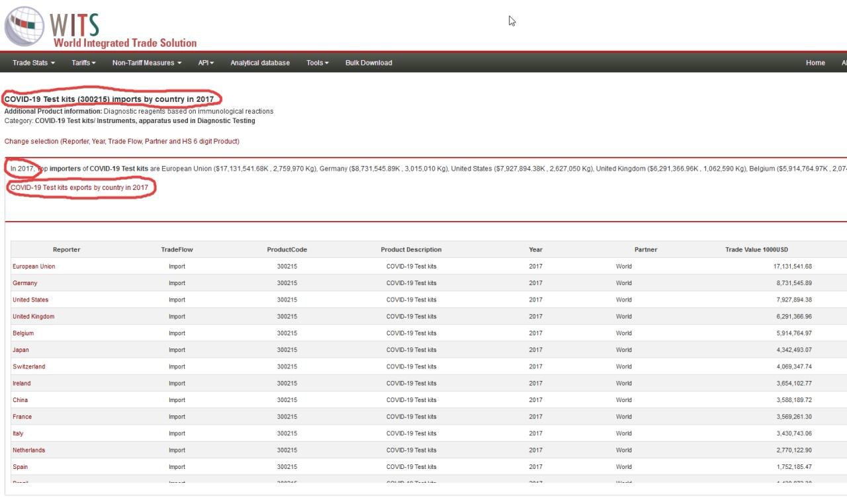
Task: Open the Spain reporter link
Action: (x=20, y=467)
